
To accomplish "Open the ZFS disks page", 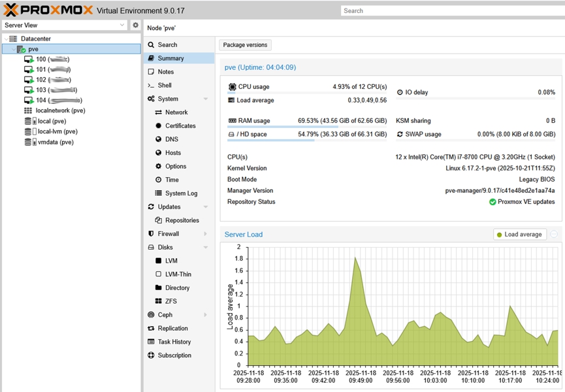I will tap(170, 301).
